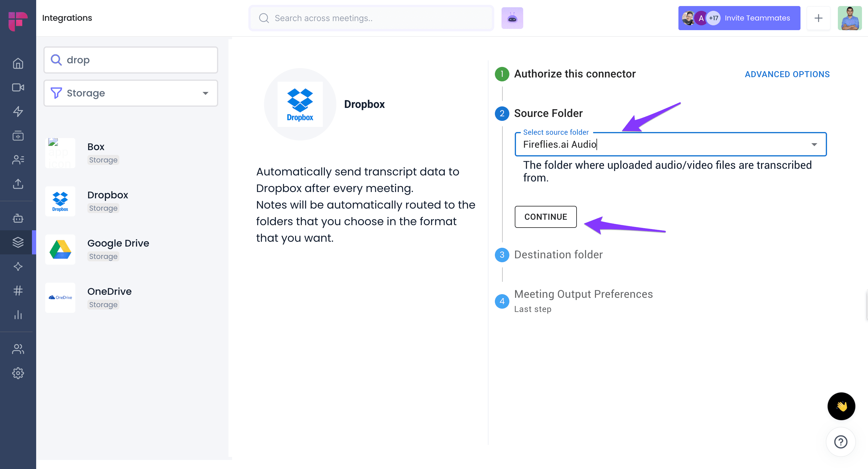Select the Google Drive integration
This screenshot has width=868, height=469.
pyautogui.click(x=131, y=249)
